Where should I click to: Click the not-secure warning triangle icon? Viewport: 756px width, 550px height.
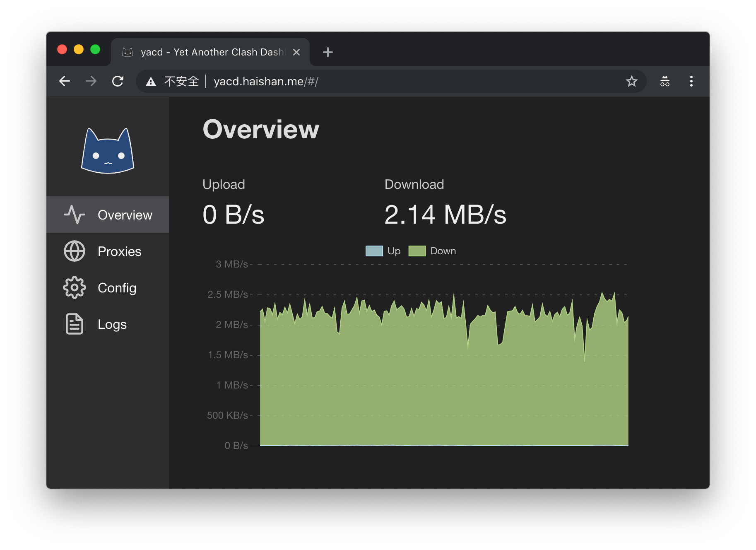click(x=151, y=82)
